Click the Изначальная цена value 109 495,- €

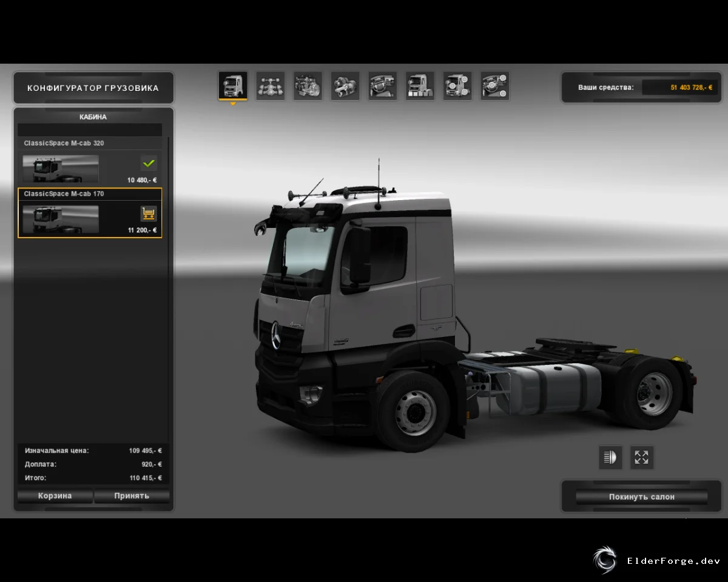point(146,451)
